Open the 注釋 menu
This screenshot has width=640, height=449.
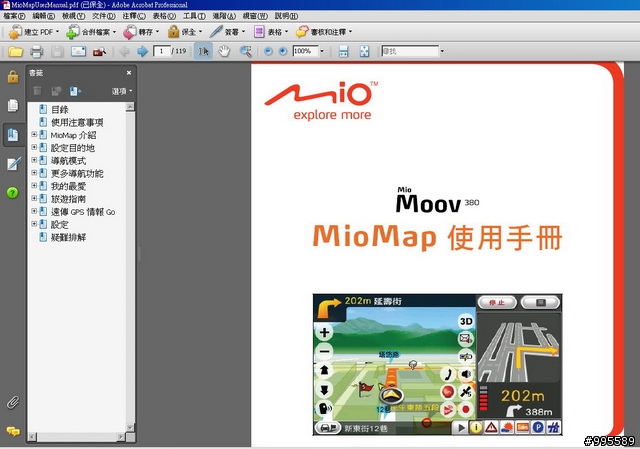134,16
